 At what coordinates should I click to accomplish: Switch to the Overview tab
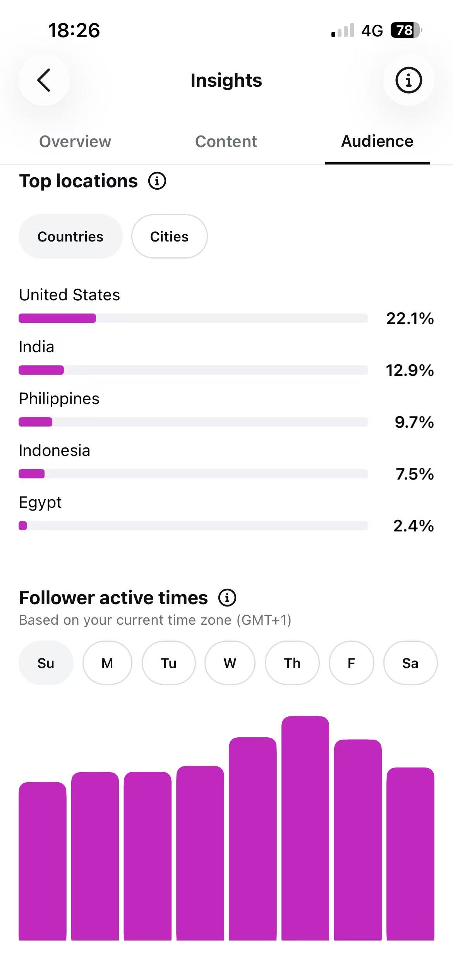pos(75,141)
